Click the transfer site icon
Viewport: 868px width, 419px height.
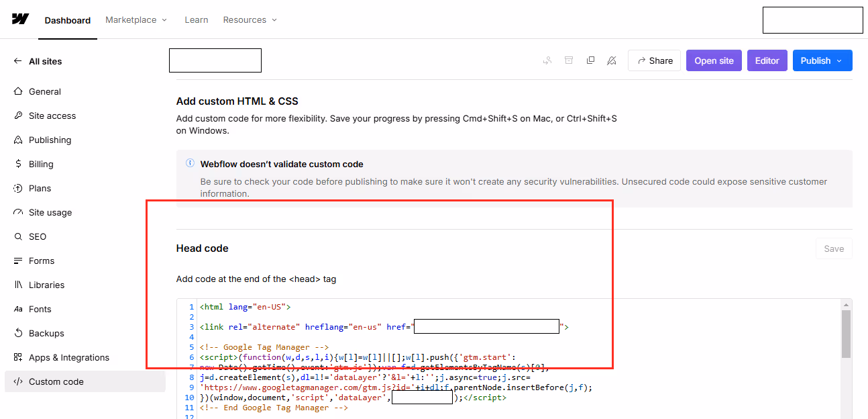pyautogui.click(x=547, y=60)
